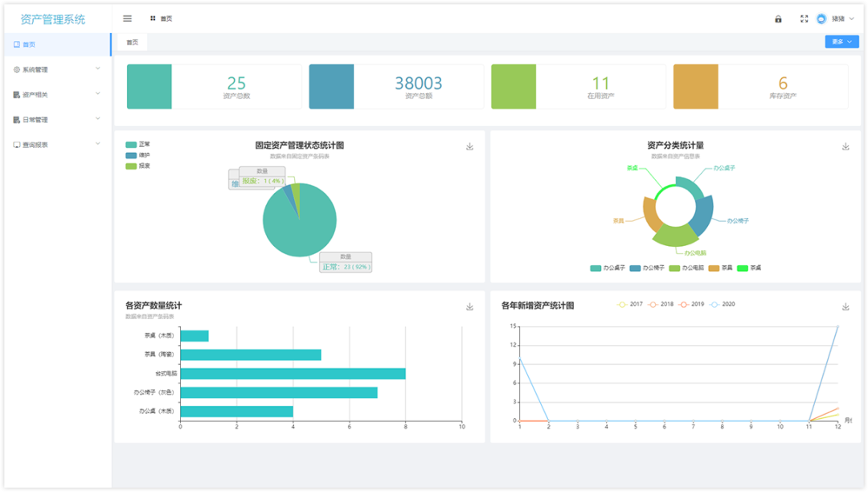The width and height of the screenshot is (868, 492).
Task: Toggle the 2017 series in line chart legend
Action: pos(630,305)
